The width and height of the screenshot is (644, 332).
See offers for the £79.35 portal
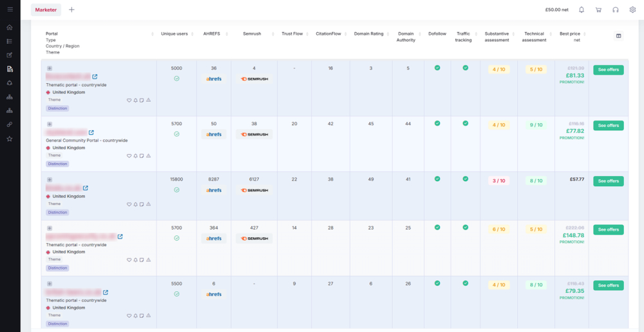pos(609,286)
